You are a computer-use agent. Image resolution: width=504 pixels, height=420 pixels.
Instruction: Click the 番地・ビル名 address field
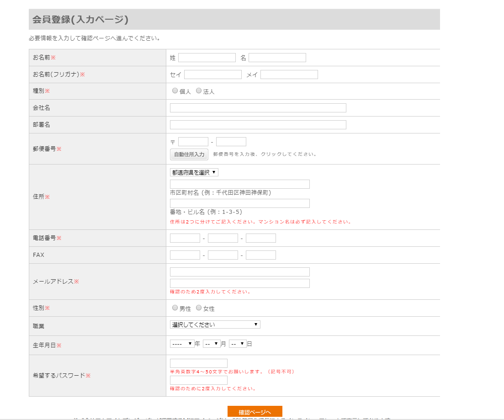(x=240, y=203)
